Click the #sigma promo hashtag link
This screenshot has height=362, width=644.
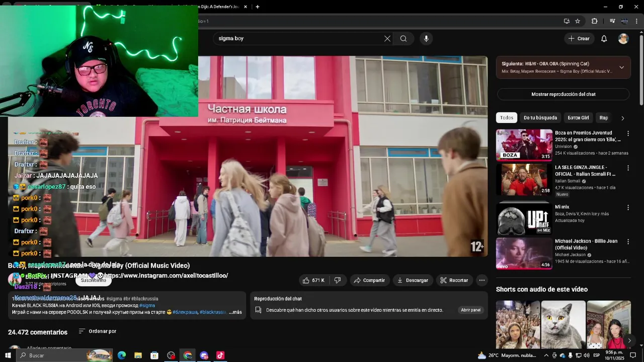pyautogui.click(x=147, y=305)
